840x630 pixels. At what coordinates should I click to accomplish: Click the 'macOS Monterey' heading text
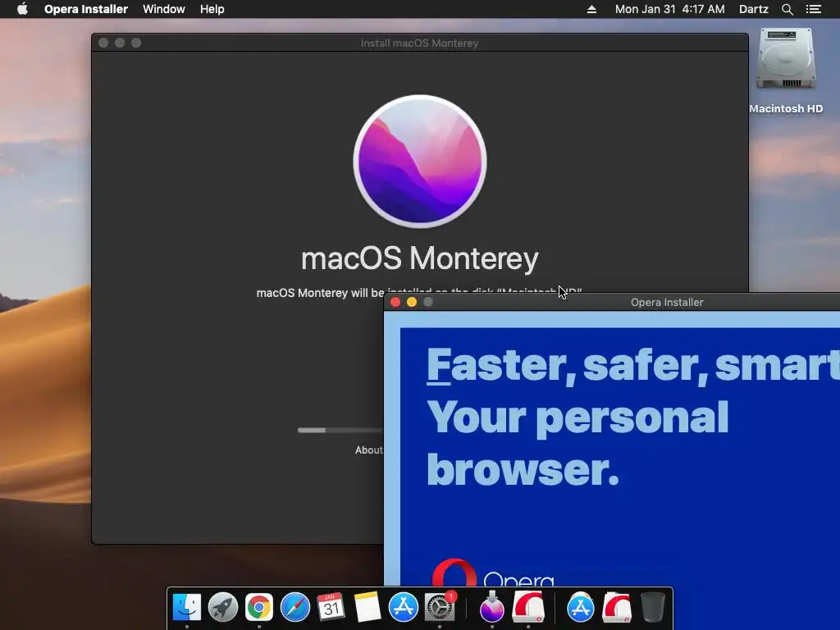[420, 258]
